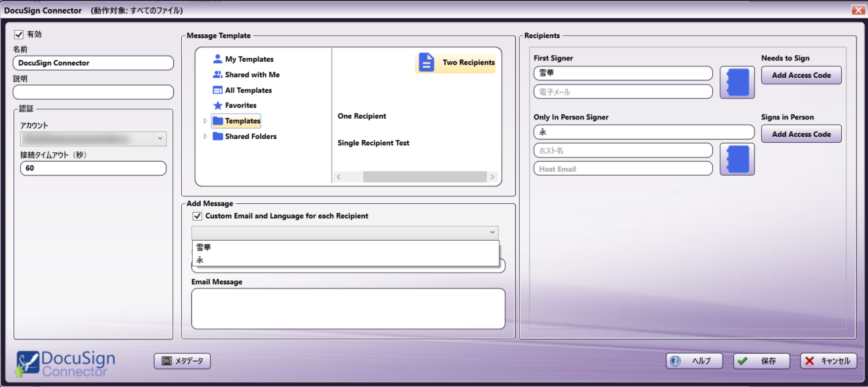Click the Shared Folders folder icon
Image resolution: width=868 pixels, height=387 pixels.
pos(218,136)
